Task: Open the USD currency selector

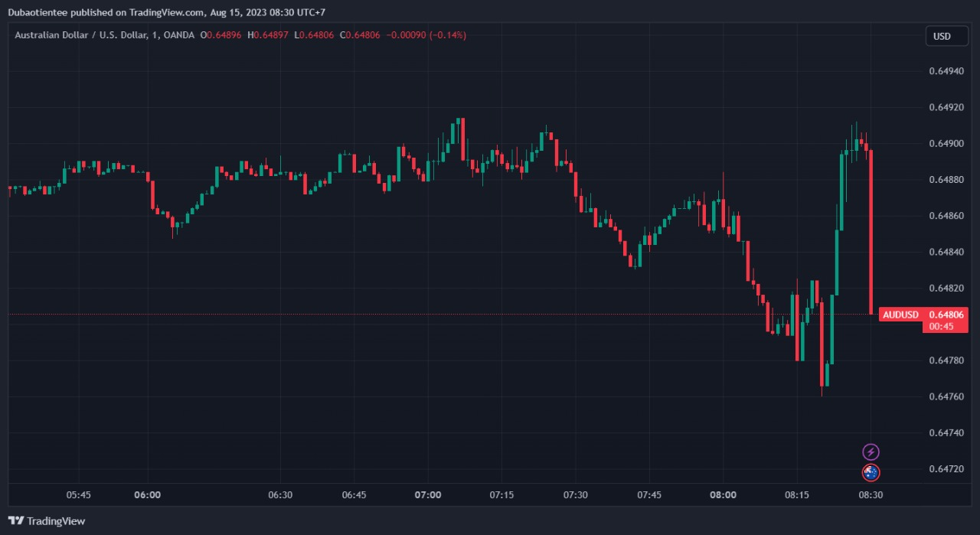Action: (941, 36)
